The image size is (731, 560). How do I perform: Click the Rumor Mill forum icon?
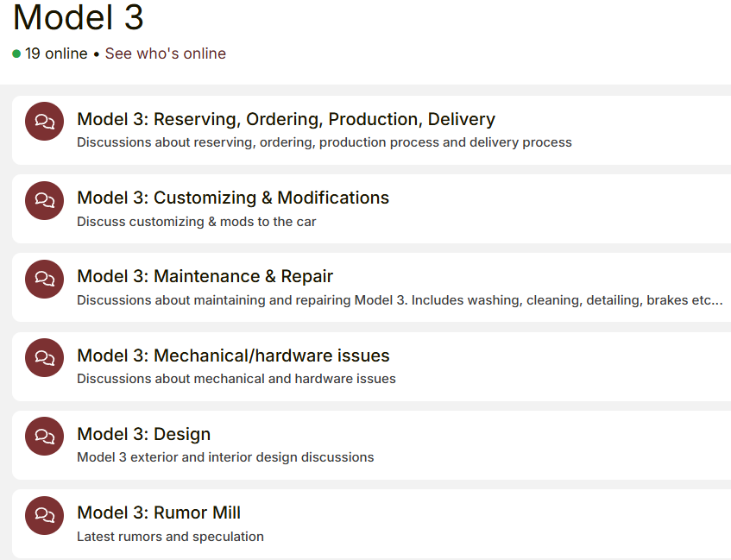[44, 515]
